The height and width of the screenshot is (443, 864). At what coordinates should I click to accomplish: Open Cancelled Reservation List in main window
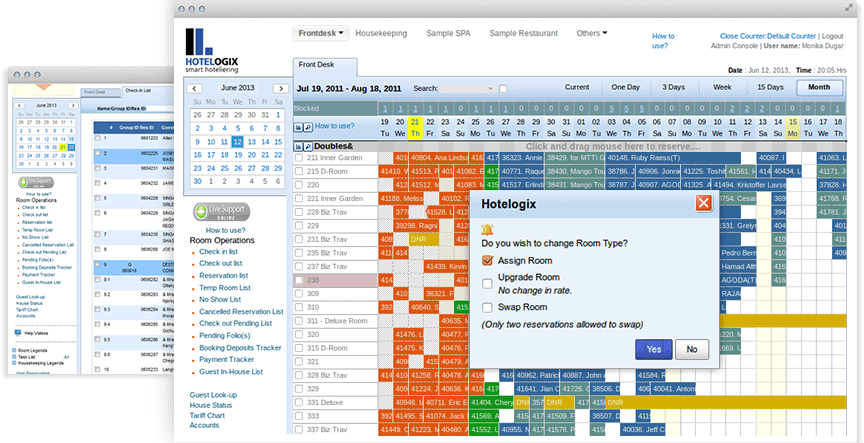pos(241,311)
